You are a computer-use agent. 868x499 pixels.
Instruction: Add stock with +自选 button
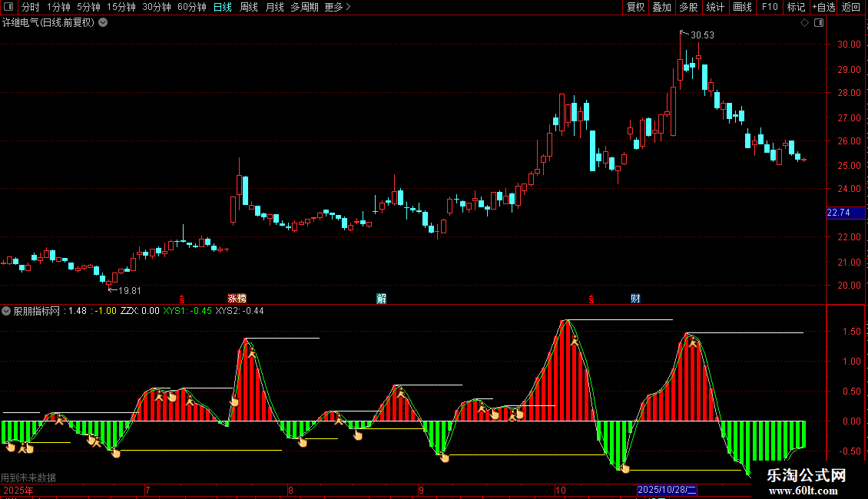tap(823, 7)
